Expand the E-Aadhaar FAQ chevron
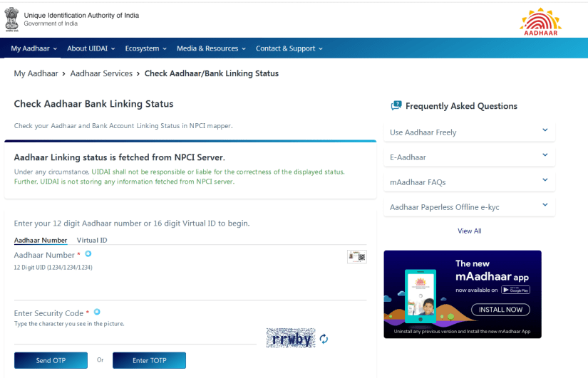Viewport: 588px width, 378px height. tap(545, 155)
